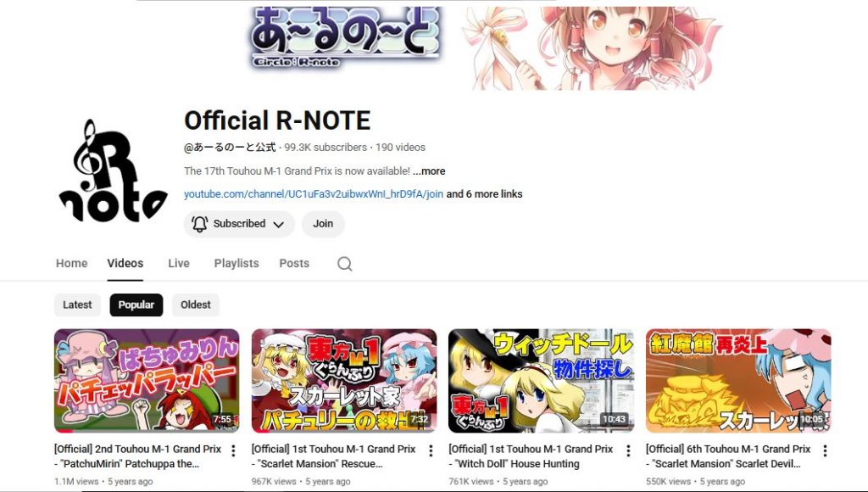Expand the Subscribed dropdown chevron
This screenshot has width=868, height=492.
[x=278, y=225]
